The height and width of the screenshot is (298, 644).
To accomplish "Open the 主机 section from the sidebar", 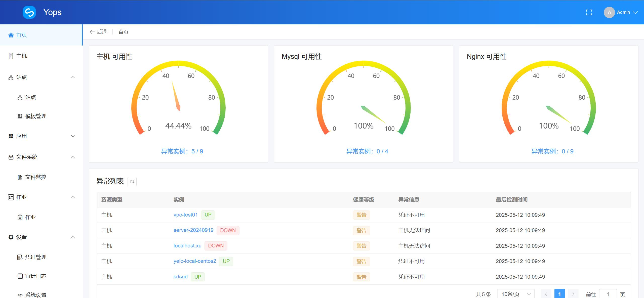I will (21, 56).
